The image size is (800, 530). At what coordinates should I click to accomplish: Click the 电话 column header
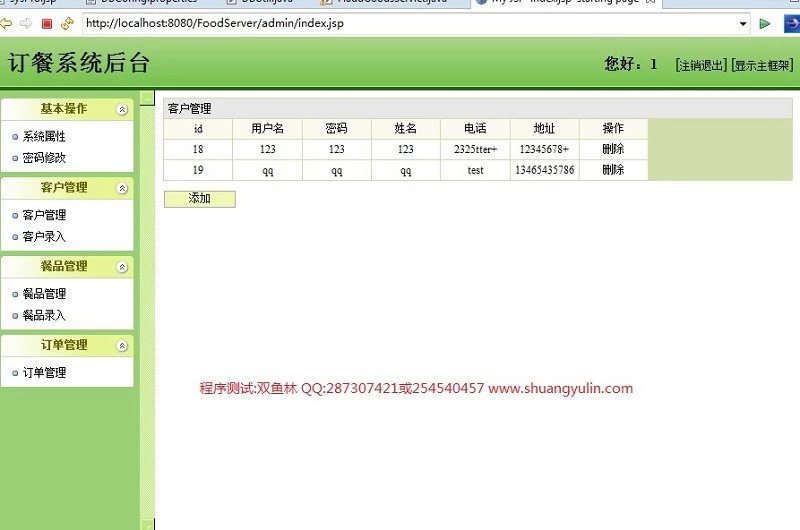tap(475, 129)
